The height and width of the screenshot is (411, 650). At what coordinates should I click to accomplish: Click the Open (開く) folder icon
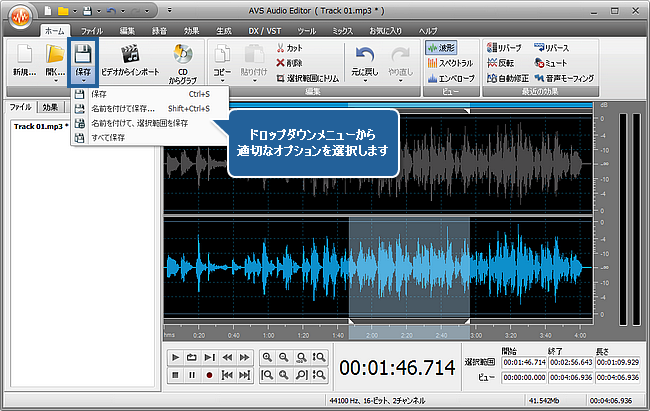[55, 55]
